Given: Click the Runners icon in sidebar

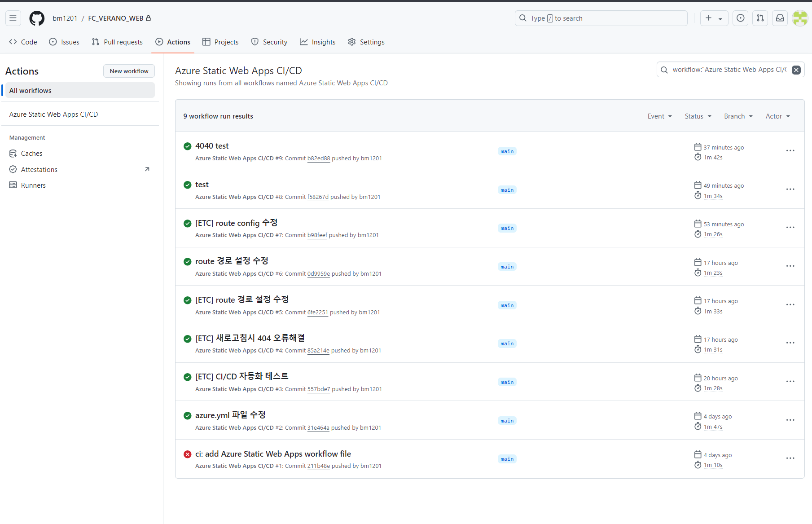Looking at the screenshot, I should [x=13, y=185].
